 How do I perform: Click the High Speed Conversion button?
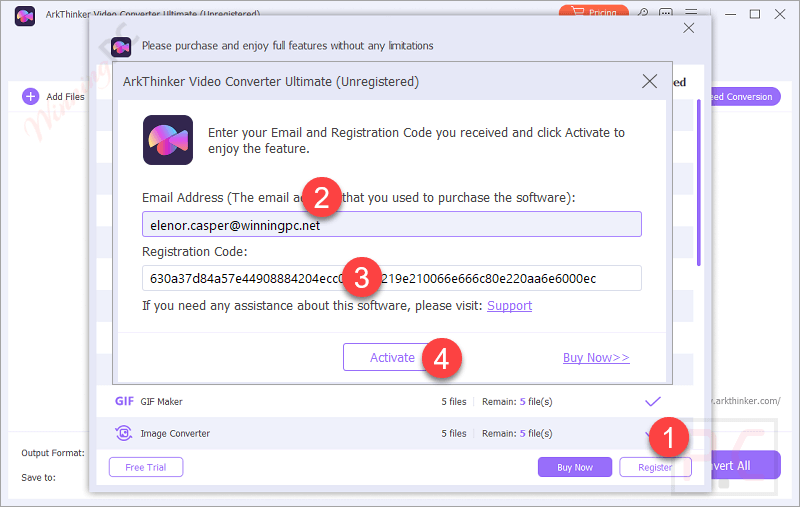click(x=744, y=96)
